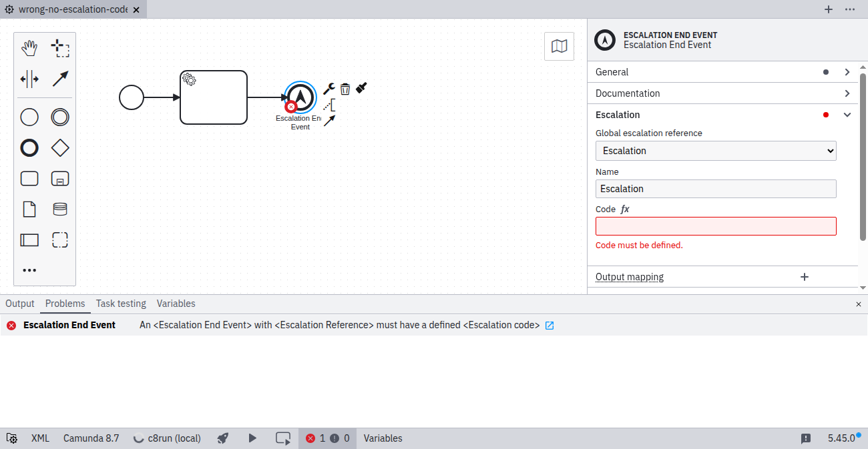Activate the global connect arrow tool
868x449 pixels.
pos(60,79)
